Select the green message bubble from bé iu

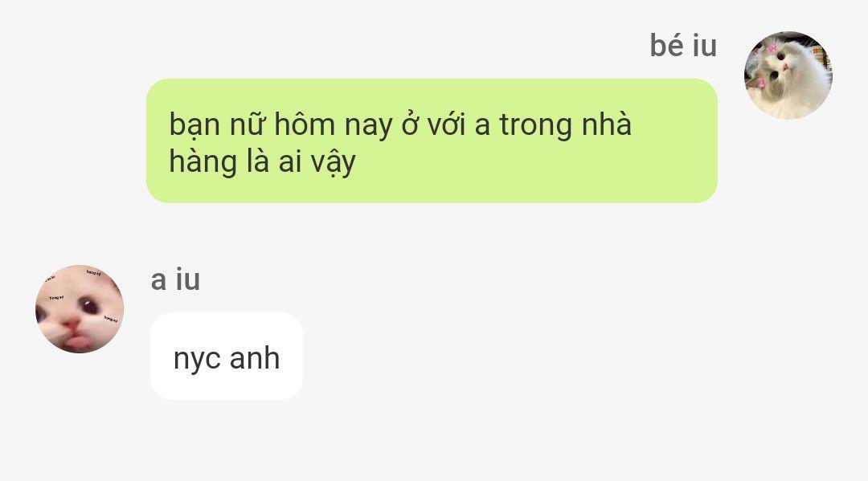[432, 141]
